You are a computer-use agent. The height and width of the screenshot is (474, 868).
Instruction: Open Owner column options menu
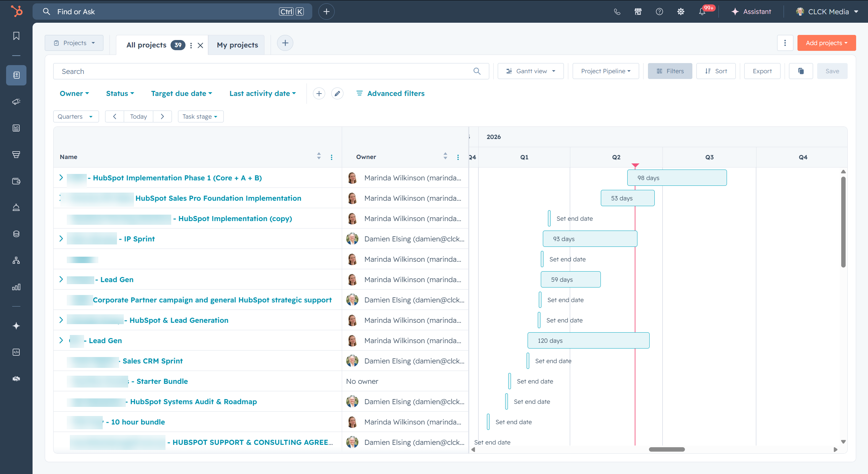click(458, 157)
